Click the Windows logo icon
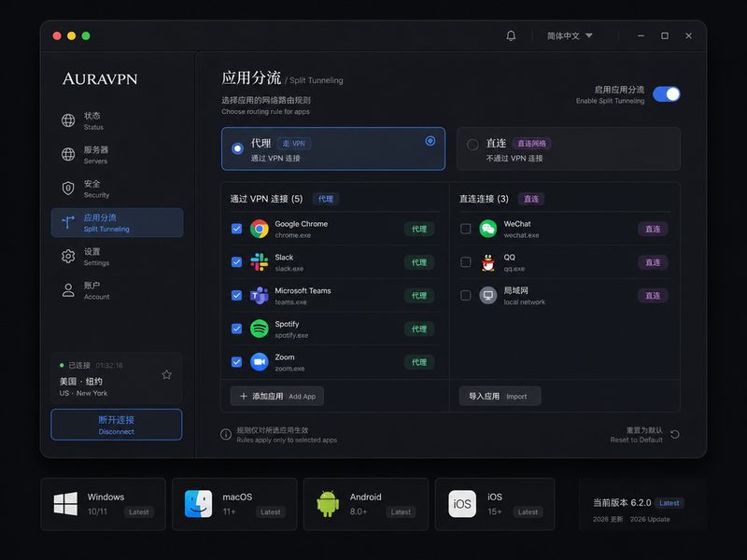The width and height of the screenshot is (747, 560). pyautogui.click(x=65, y=504)
